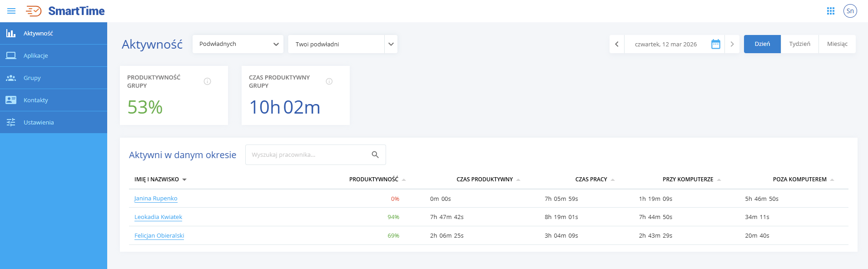Open Ustawienia in the sidebar

[x=54, y=122]
